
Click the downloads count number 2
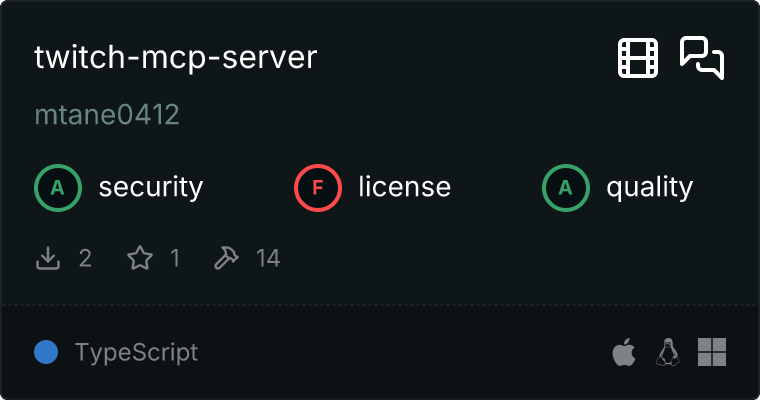pyautogui.click(x=85, y=259)
